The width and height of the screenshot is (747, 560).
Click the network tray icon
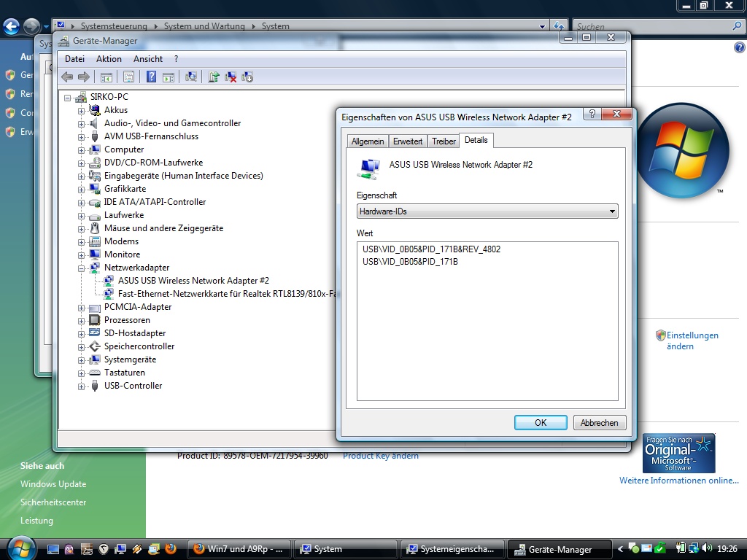pyautogui.click(x=694, y=548)
